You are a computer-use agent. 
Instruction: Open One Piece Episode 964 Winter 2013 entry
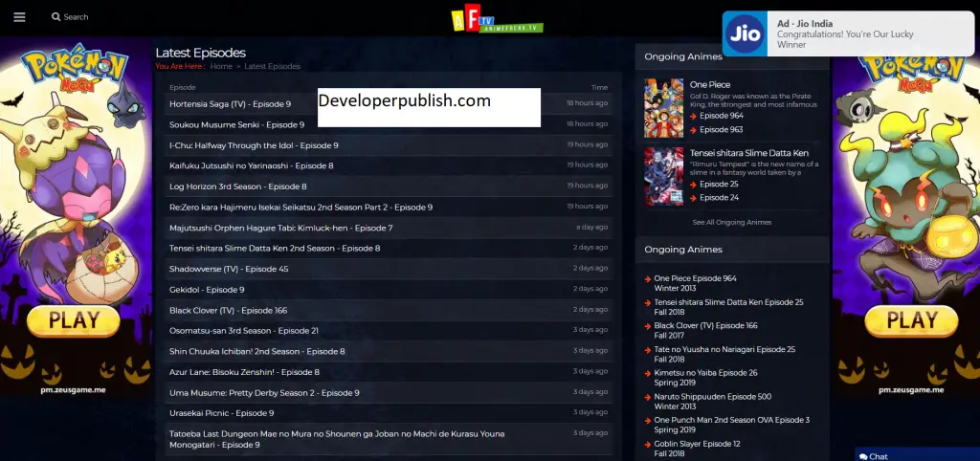click(695, 284)
